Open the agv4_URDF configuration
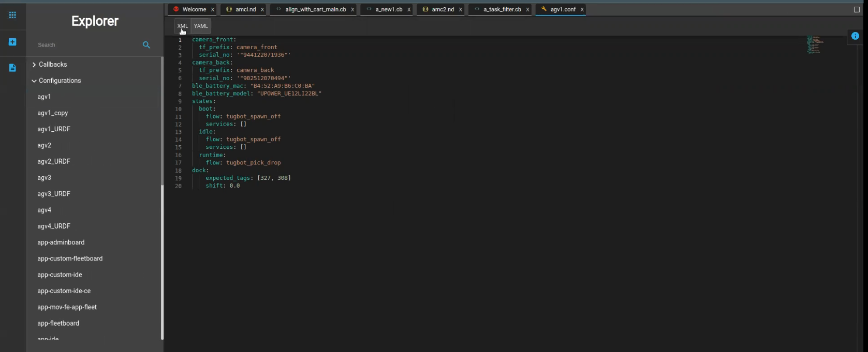 coord(54,226)
